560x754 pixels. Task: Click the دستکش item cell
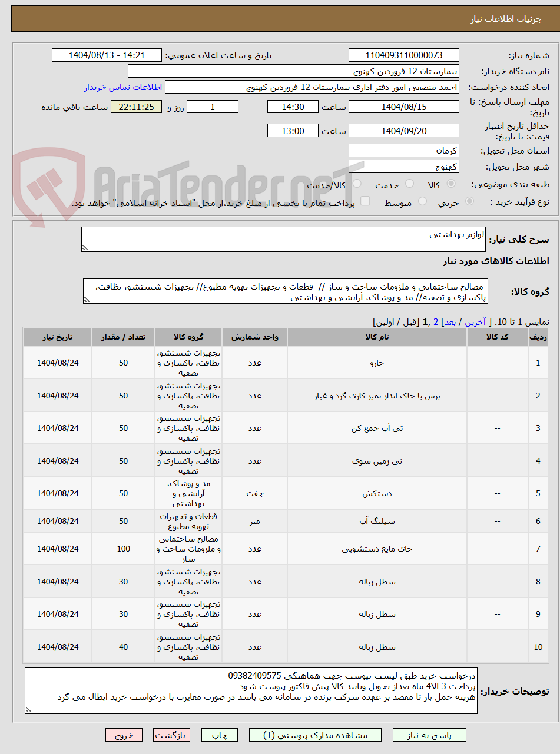pyautogui.click(x=377, y=493)
